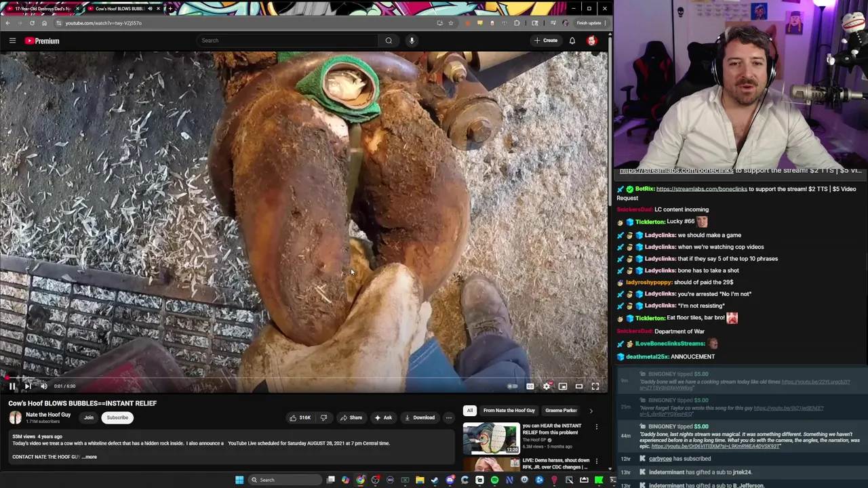Open options for LIVE Dems harass video
868x488 pixels.
pyautogui.click(x=597, y=462)
